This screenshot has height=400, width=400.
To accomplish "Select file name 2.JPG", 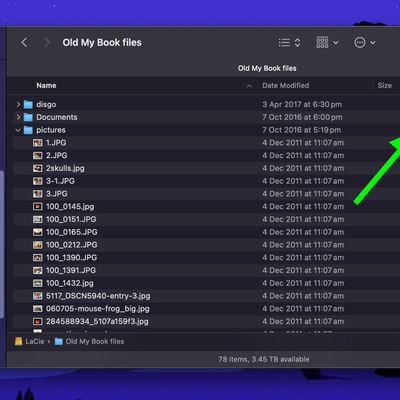I will [x=56, y=155].
